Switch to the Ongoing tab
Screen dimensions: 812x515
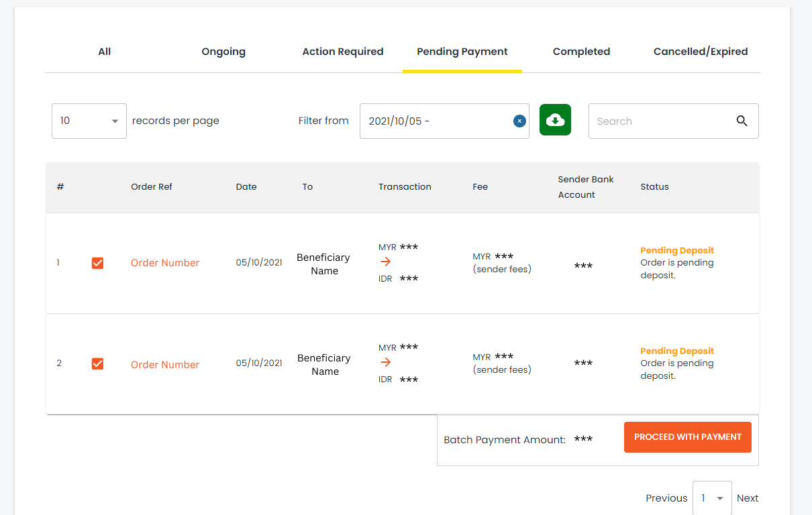[223, 52]
